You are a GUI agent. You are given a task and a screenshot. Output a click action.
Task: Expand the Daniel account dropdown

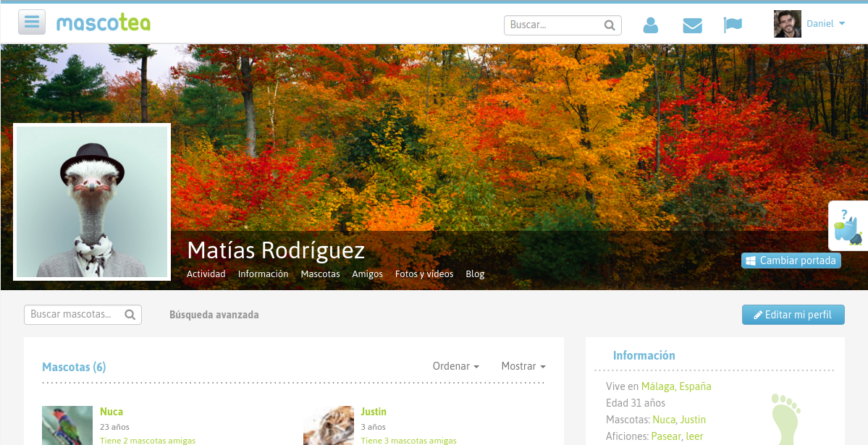tap(825, 24)
